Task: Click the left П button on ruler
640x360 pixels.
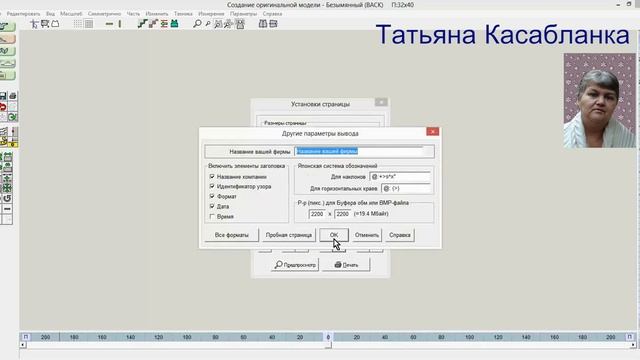Action: tap(26, 337)
